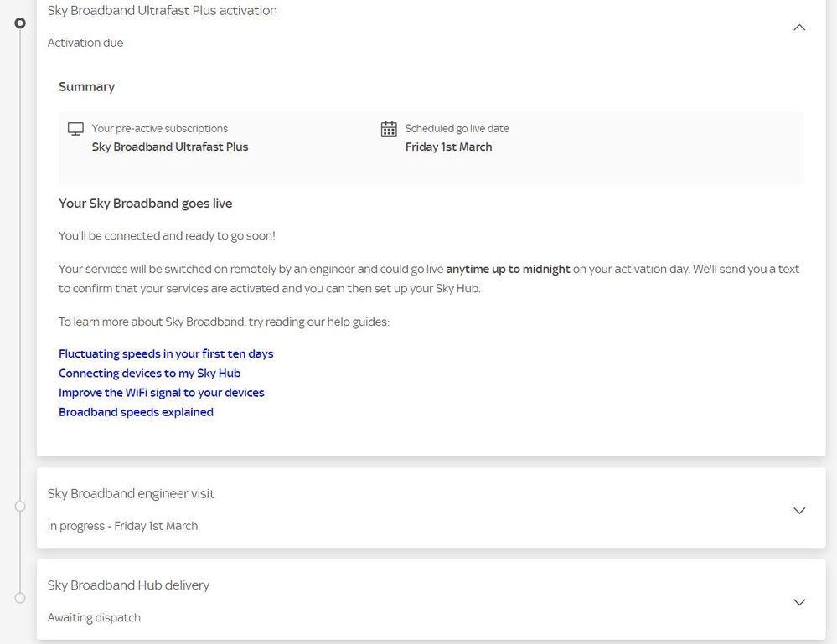Click the 'Sky Broadband engineer visit' heading

click(x=131, y=493)
